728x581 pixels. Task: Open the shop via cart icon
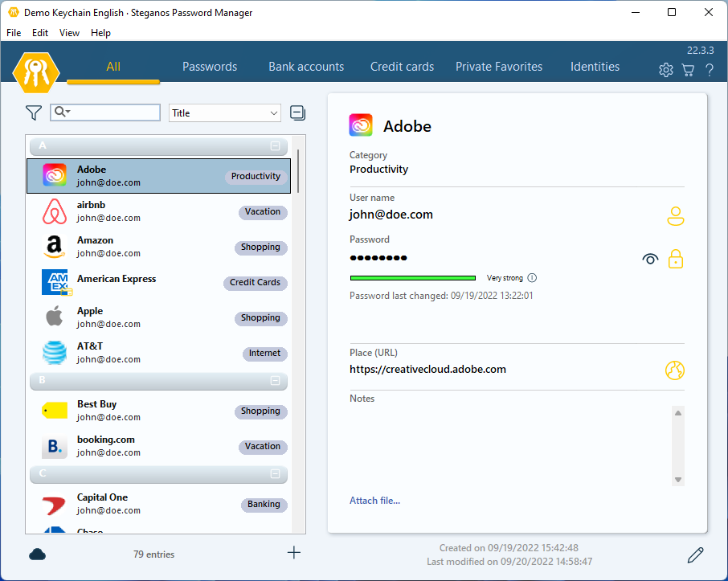(688, 70)
